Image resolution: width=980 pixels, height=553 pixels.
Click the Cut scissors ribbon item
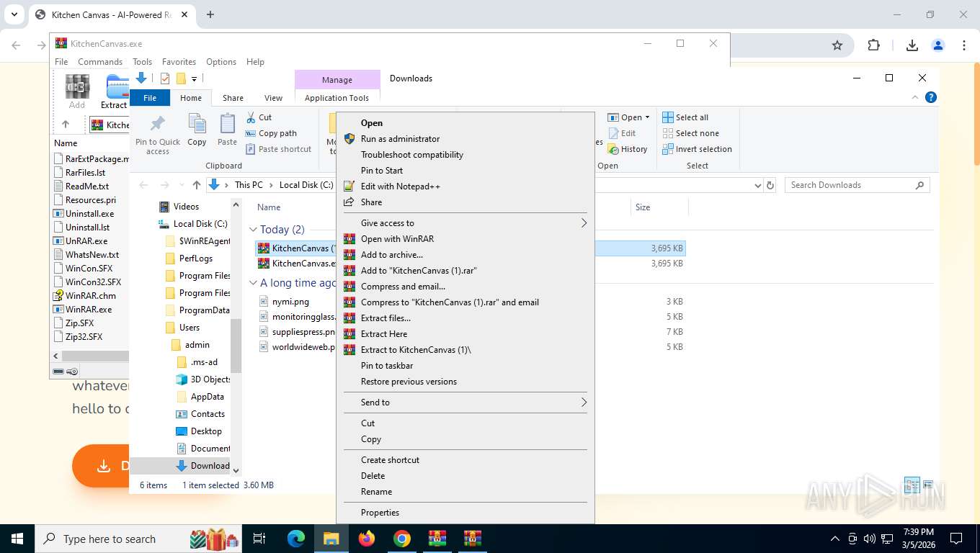point(259,117)
